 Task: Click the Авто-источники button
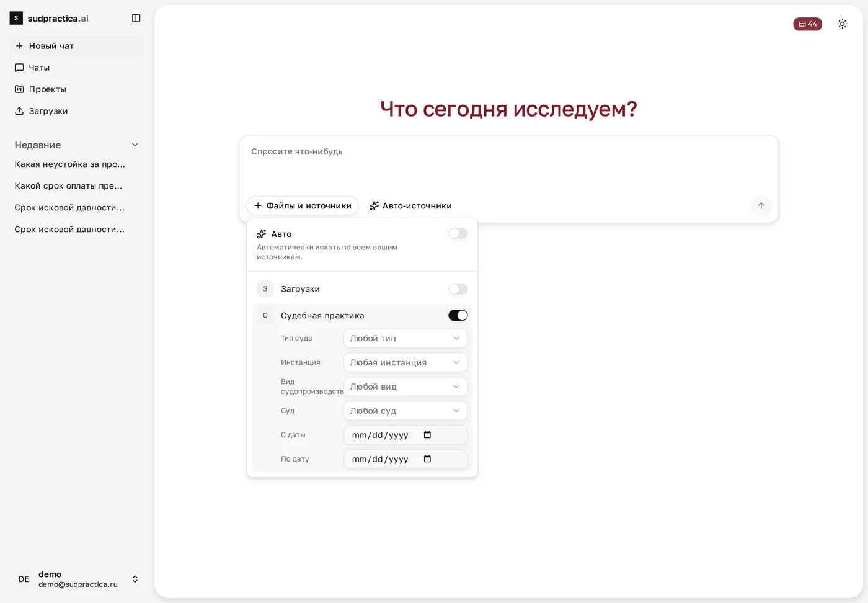tap(410, 206)
